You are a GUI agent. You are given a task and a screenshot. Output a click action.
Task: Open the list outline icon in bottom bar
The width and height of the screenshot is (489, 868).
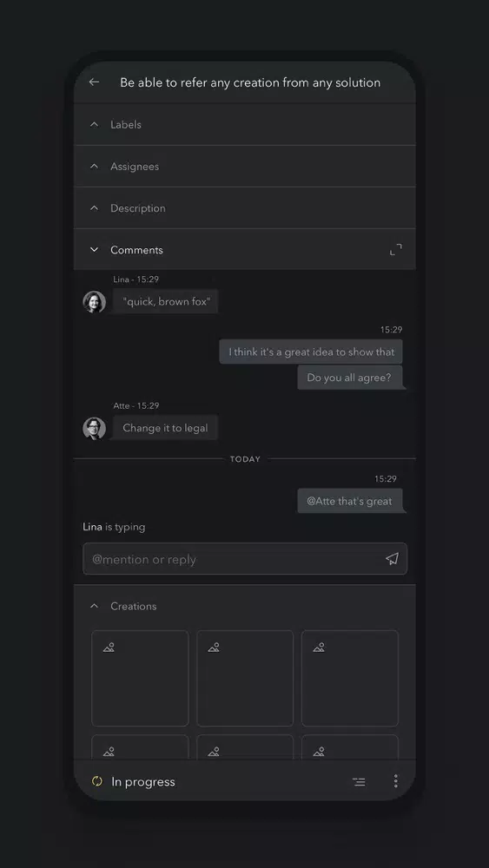pos(359,782)
